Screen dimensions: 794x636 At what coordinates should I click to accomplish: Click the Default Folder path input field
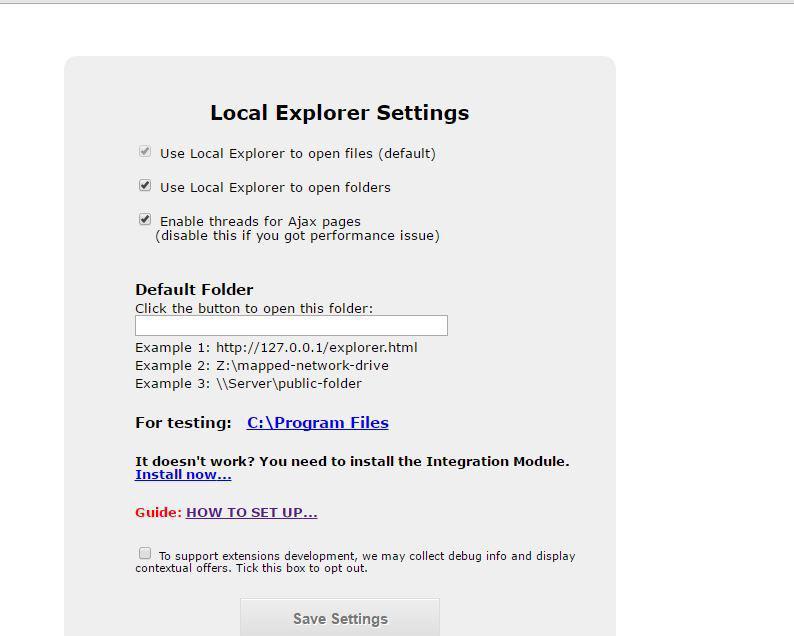291,326
